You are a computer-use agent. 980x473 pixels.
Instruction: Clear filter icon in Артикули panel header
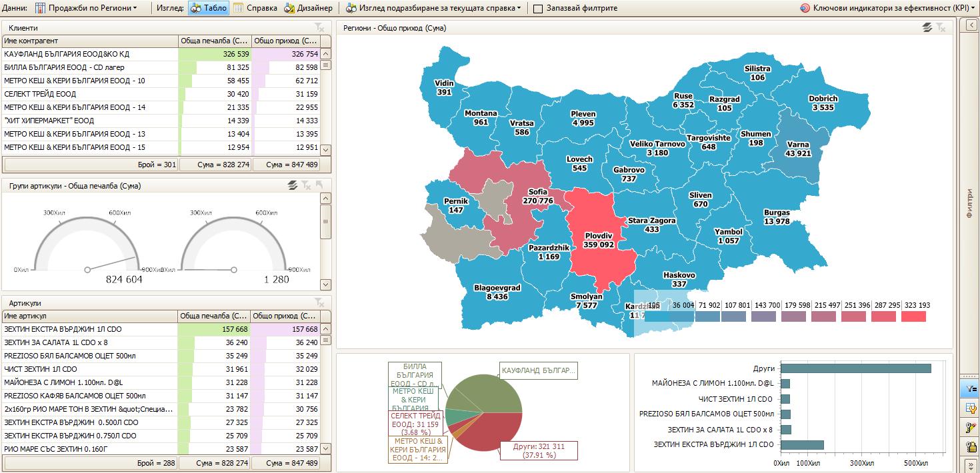click(319, 302)
